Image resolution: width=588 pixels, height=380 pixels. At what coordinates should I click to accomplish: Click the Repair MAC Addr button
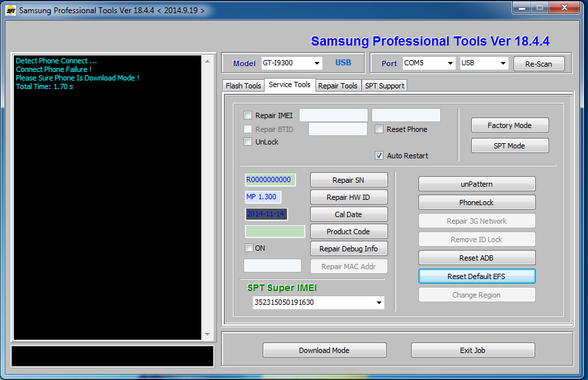[x=348, y=267]
